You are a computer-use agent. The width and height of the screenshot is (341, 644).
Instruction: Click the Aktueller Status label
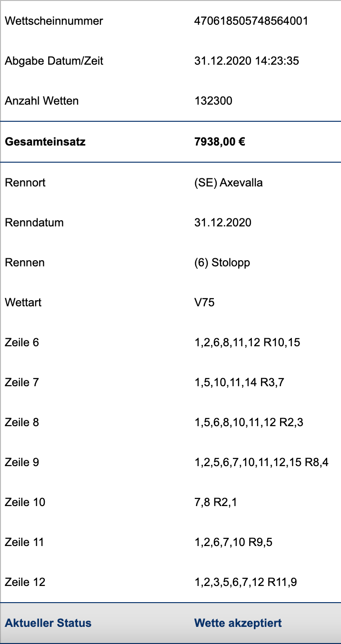48,623
